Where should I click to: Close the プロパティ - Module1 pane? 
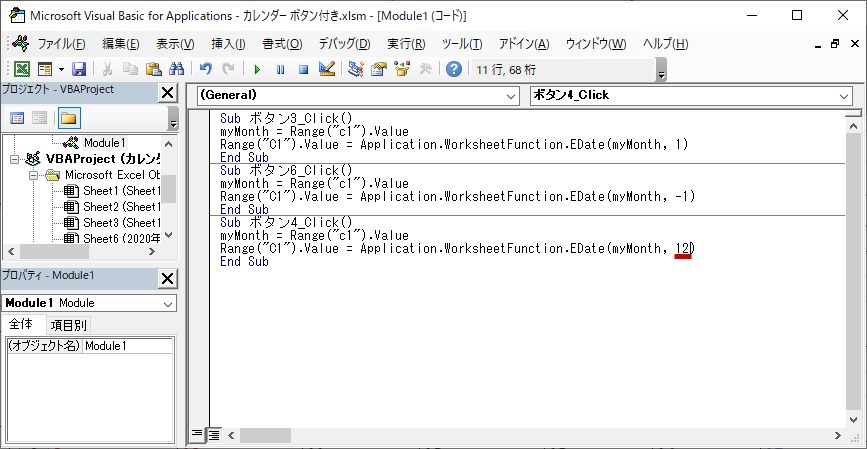(x=168, y=279)
